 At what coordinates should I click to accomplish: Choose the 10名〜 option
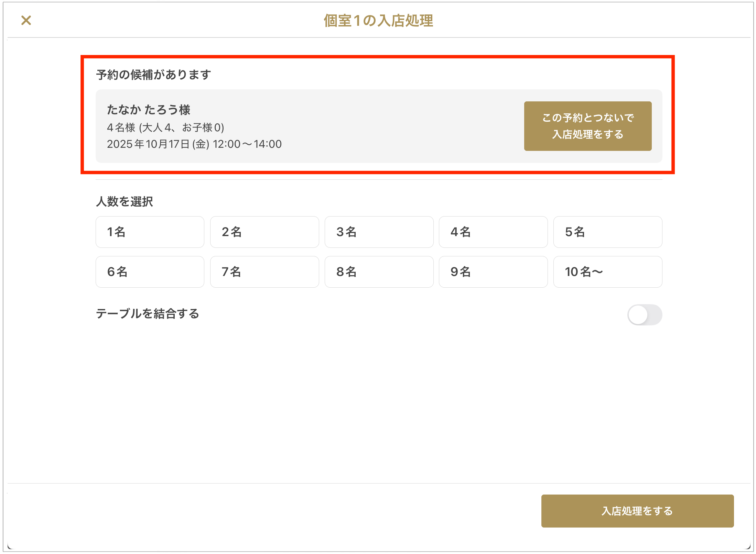coord(607,272)
